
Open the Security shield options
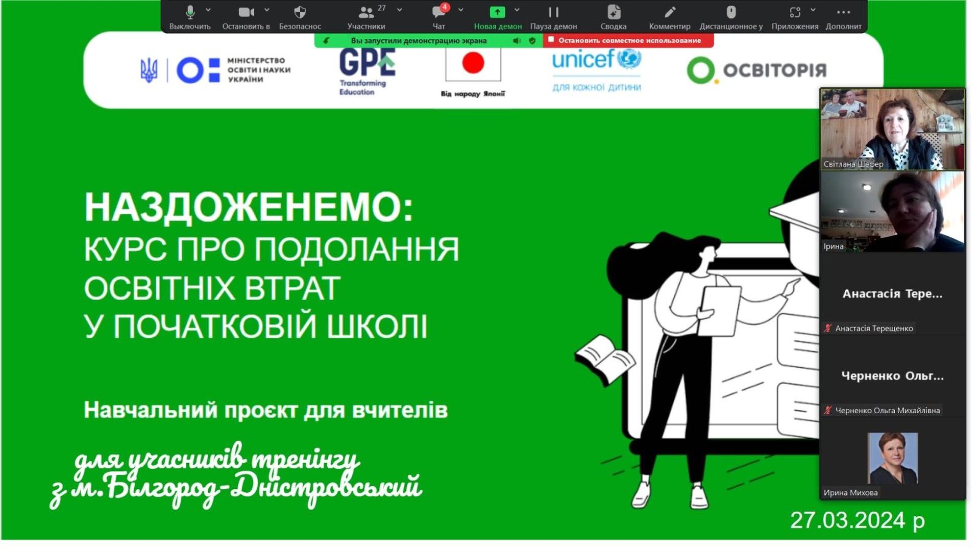[300, 13]
